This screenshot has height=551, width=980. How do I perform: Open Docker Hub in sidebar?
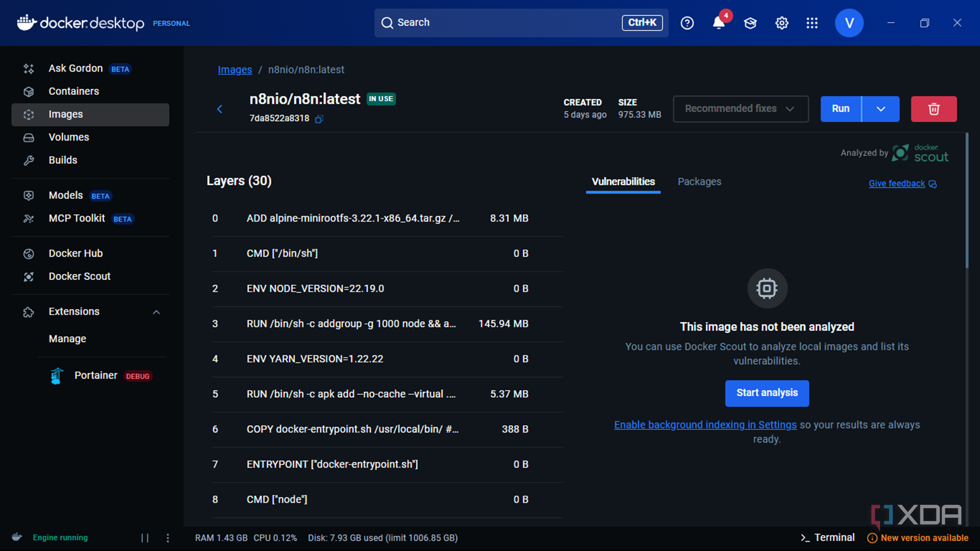90,253
